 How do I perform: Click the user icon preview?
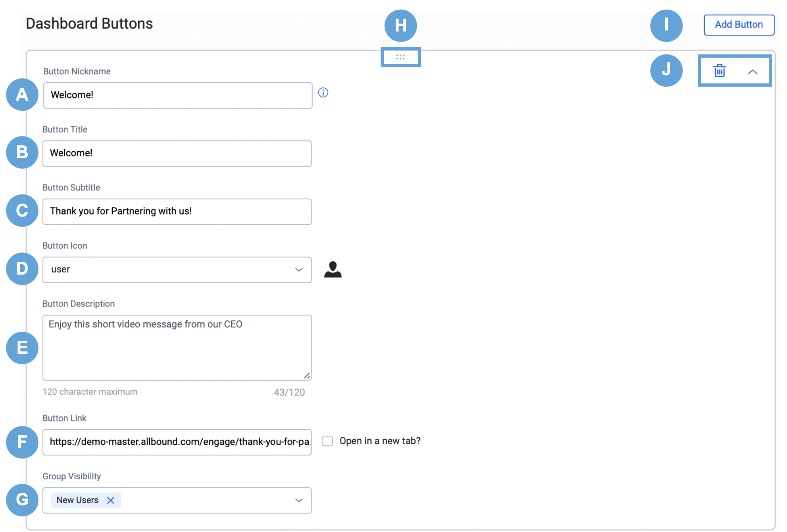(x=333, y=269)
